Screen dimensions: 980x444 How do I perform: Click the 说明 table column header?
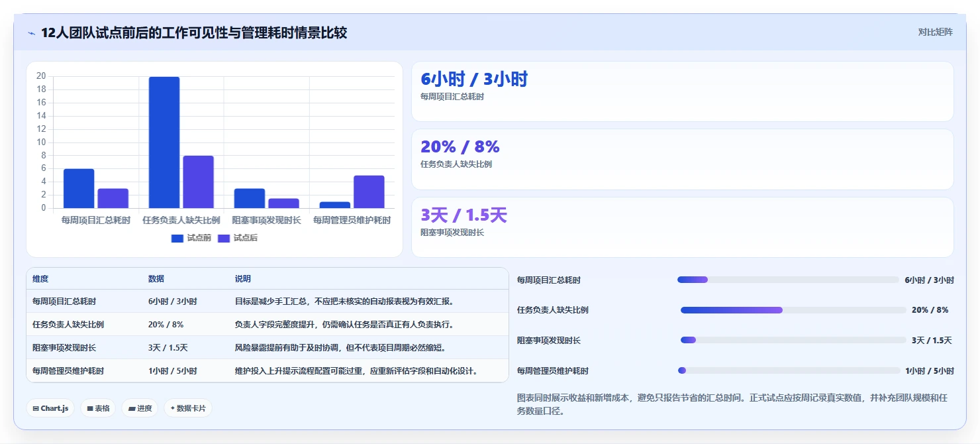(x=243, y=279)
